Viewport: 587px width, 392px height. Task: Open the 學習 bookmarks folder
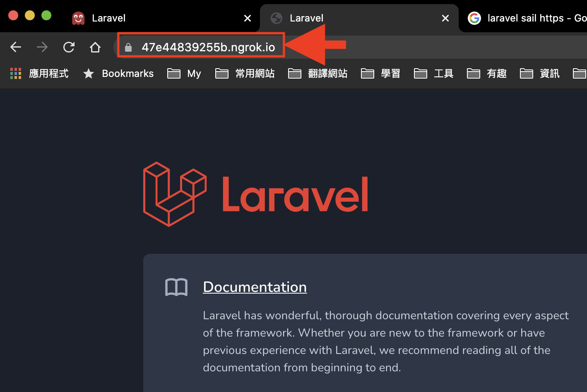tap(381, 74)
